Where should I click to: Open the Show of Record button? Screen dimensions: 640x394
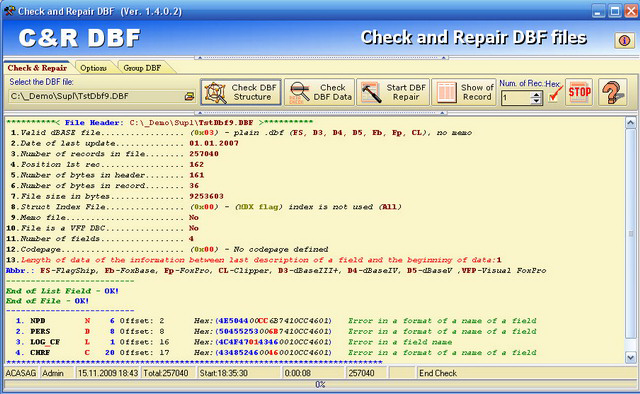coord(464,92)
